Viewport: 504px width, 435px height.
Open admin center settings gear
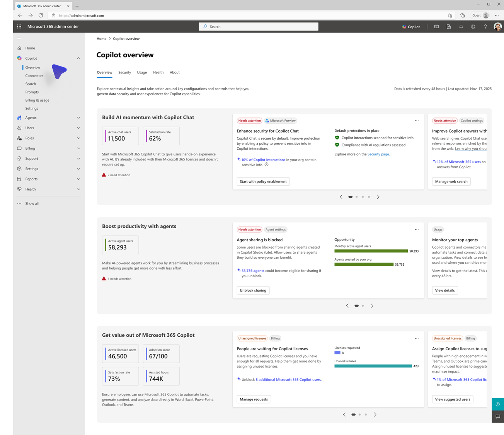[473, 26]
